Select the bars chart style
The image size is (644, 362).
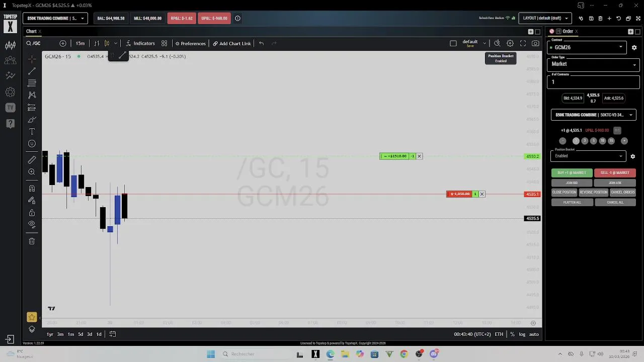tap(97, 43)
